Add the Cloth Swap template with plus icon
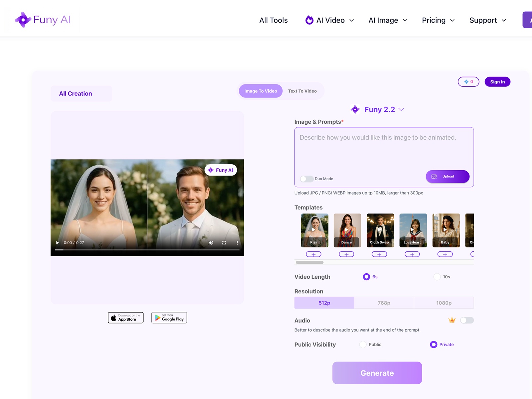This screenshot has width=532, height=399. point(379,254)
